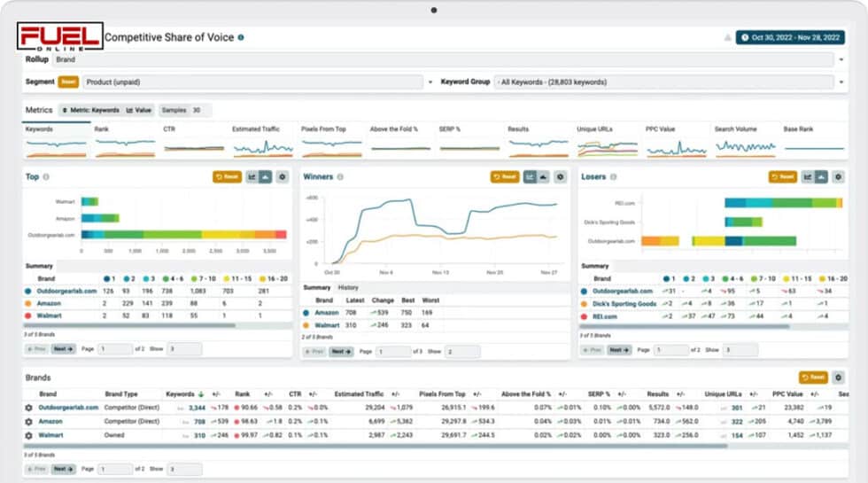Screen dimensions: 868x483
Task: Open the Outdoorgearlab.com link in Brands table
Action: pos(68,408)
